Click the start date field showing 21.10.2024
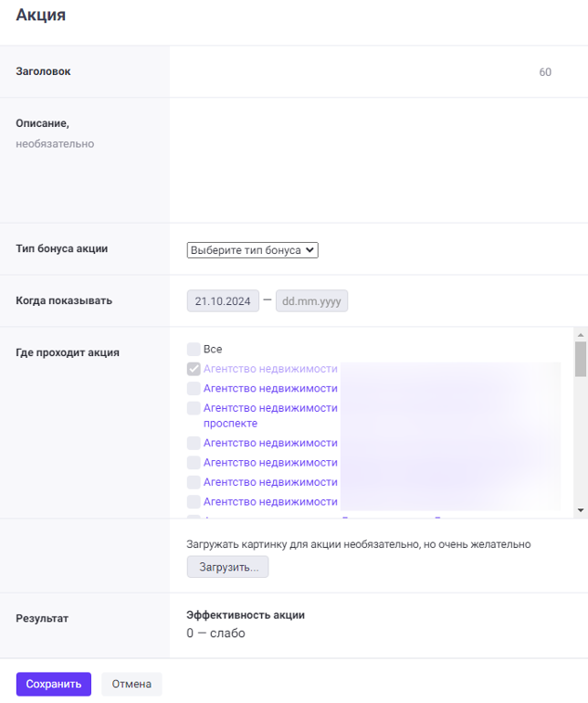Image resolution: width=588 pixels, height=703 pixels. point(223,301)
